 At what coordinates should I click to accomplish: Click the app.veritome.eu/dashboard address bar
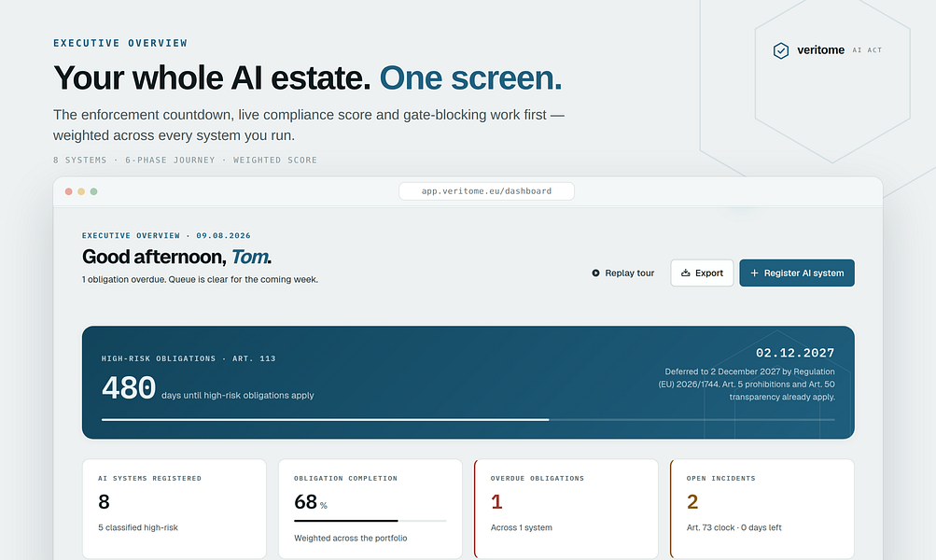point(486,191)
